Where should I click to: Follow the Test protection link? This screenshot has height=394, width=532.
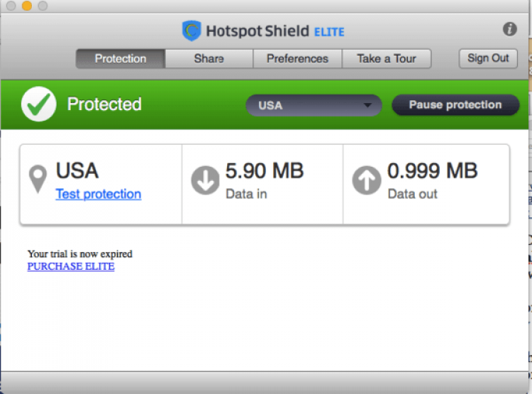coord(99,194)
